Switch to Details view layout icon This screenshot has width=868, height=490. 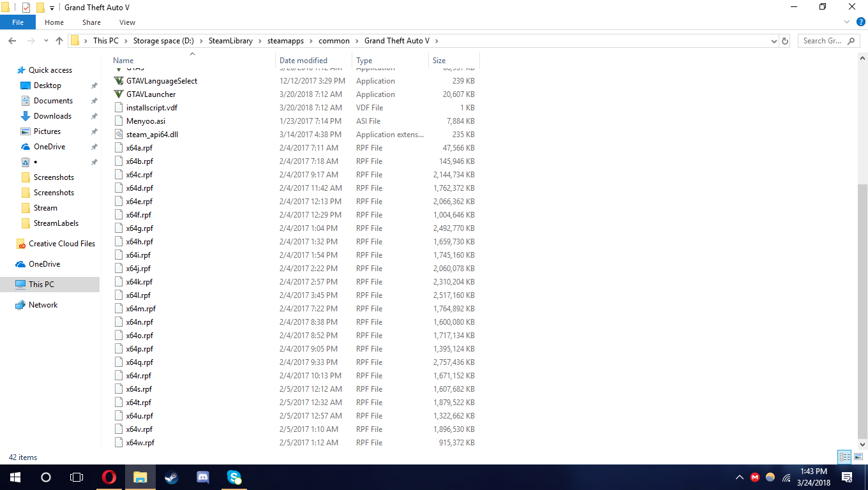844,457
